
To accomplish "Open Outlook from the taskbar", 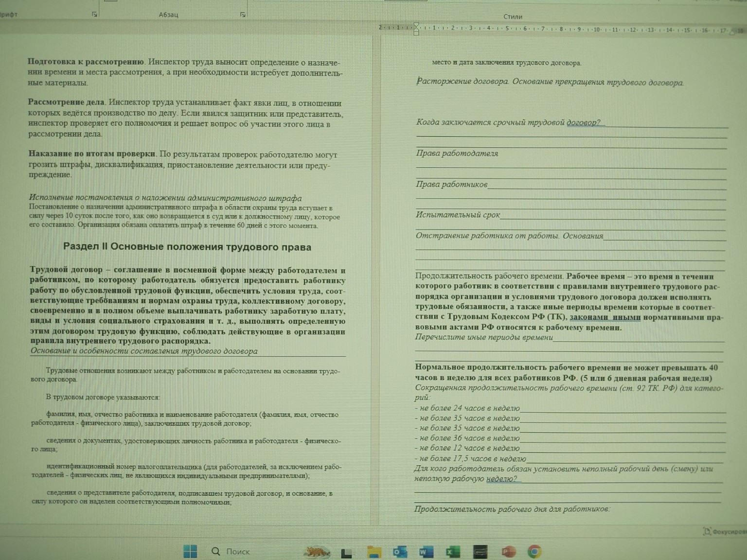I will click(x=400, y=552).
